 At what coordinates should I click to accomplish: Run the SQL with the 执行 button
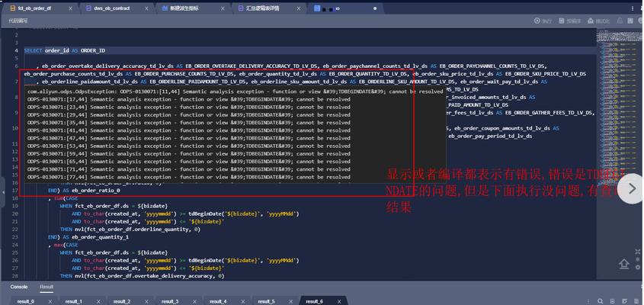point(543,21)
